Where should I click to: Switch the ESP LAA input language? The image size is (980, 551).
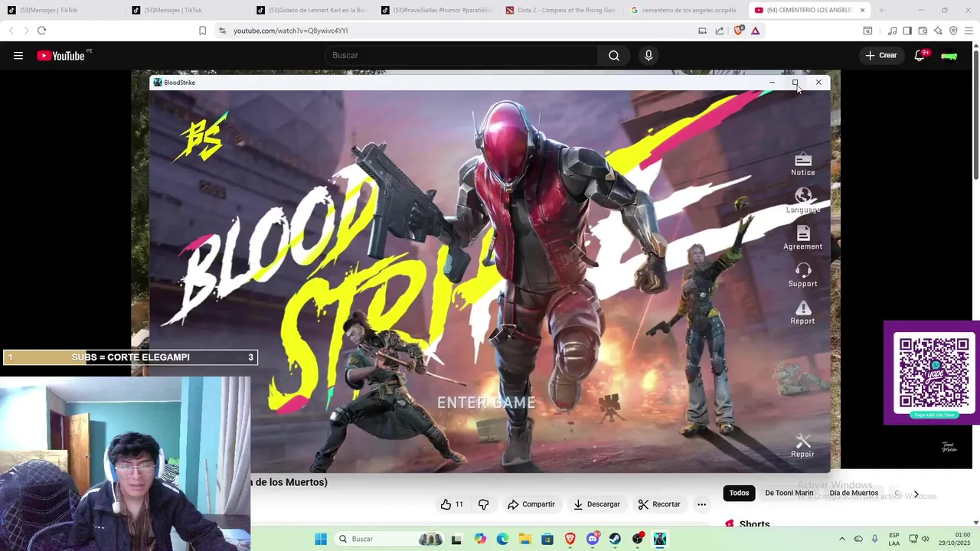894,539
